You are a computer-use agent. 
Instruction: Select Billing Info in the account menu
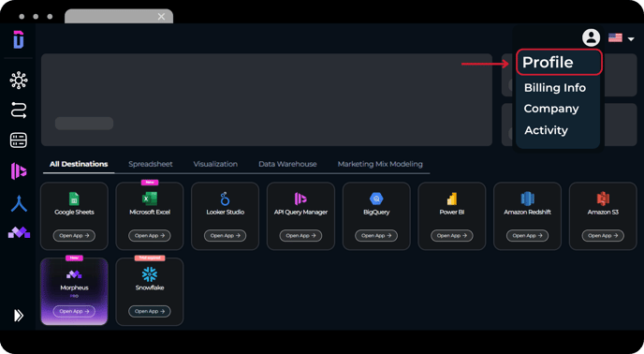pyautogui.click(x=555, y=88)
